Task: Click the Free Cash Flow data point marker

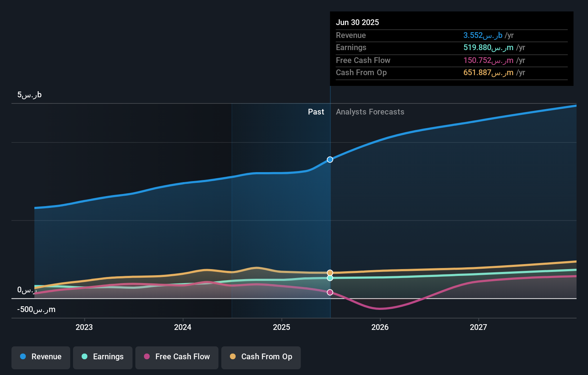Action: 329,292
